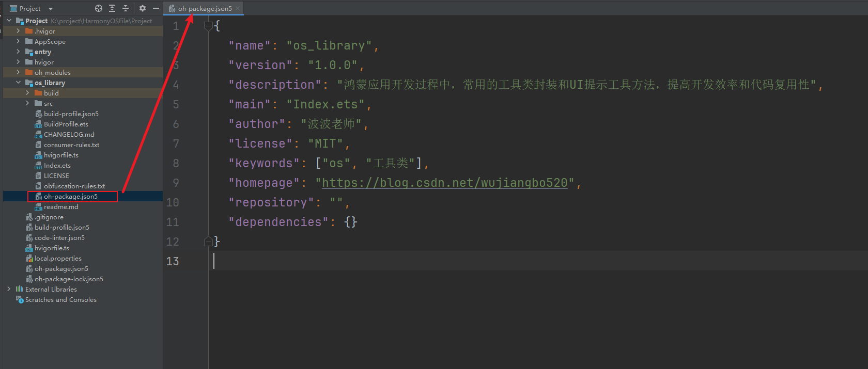The height and width of the screenshot is (369, 868).
Task: Select consumer-rules.txt file
Action: (71, 145)
